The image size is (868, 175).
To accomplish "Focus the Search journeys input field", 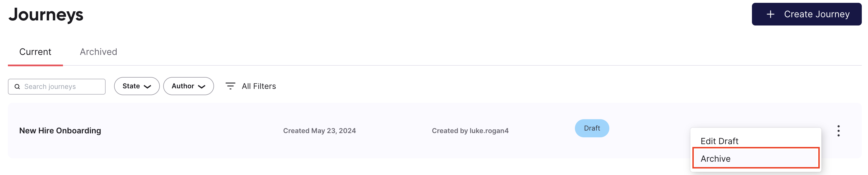I will pos(56,87).
